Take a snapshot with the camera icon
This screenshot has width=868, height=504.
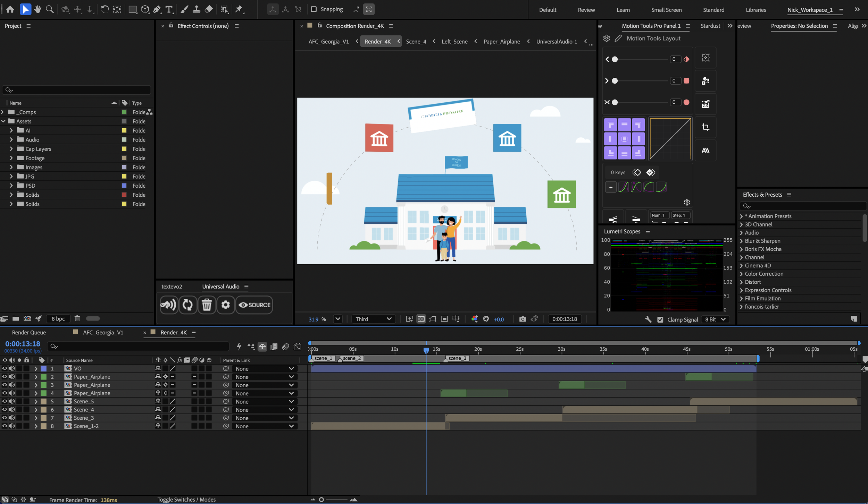click(523, 319)
